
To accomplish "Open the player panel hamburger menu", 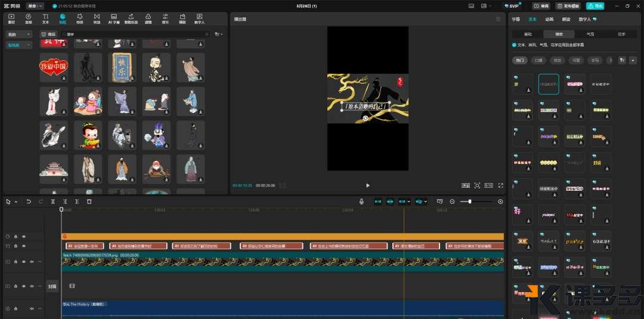I will coord(499,19).
